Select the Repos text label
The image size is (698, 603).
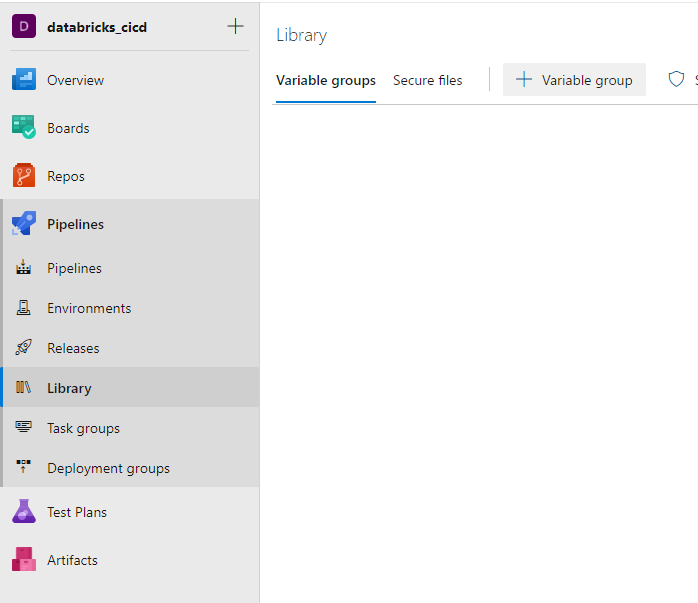click(66, 176)
